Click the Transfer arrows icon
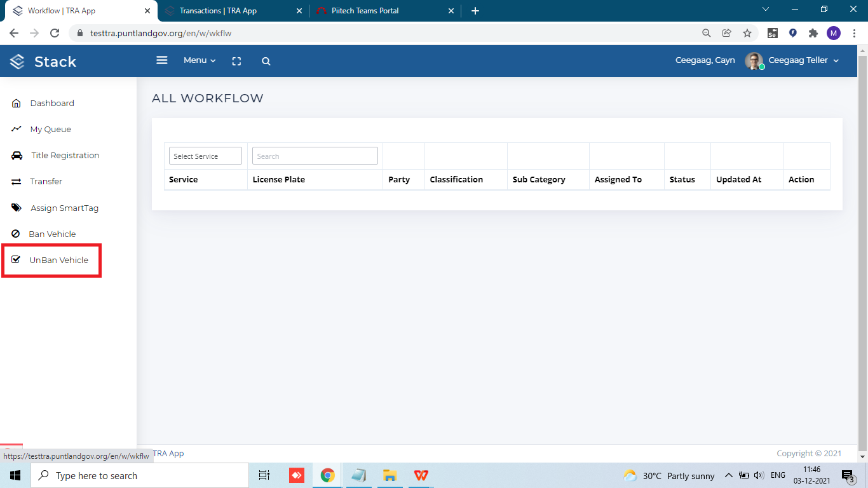This screenshot has width=868, height=488. (x=17, y=182)
